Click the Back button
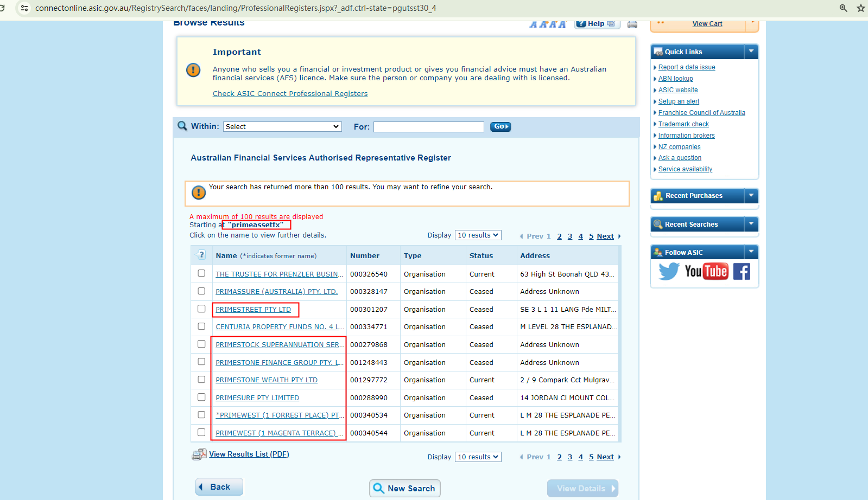Image resolution: width=868 pixels, height=500 pixels. click(x=219, y=487)
